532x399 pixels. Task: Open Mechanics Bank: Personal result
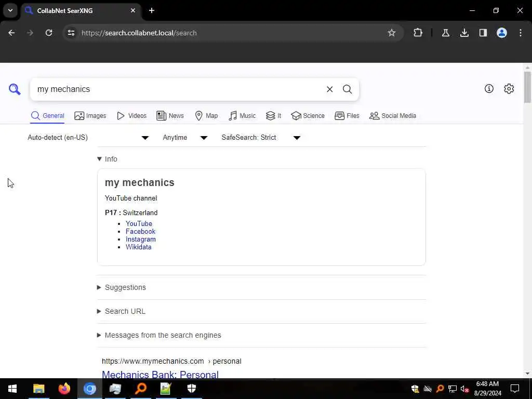160,374
